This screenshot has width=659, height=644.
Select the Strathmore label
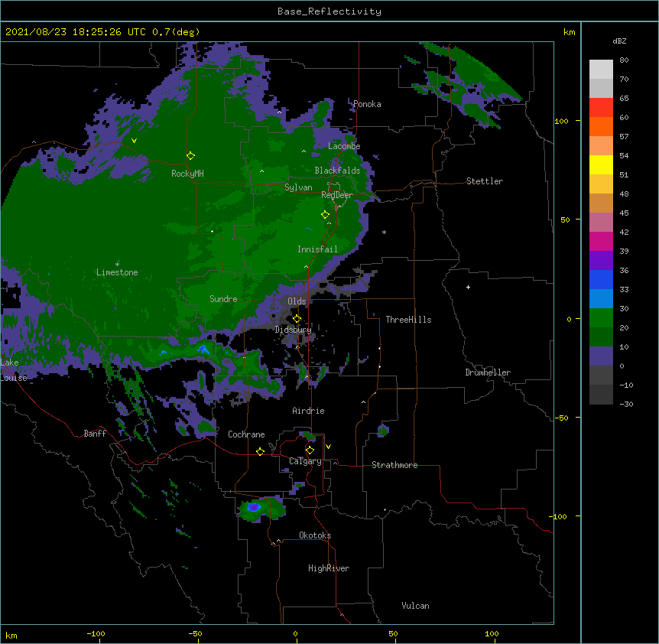(x=394, y=465)
